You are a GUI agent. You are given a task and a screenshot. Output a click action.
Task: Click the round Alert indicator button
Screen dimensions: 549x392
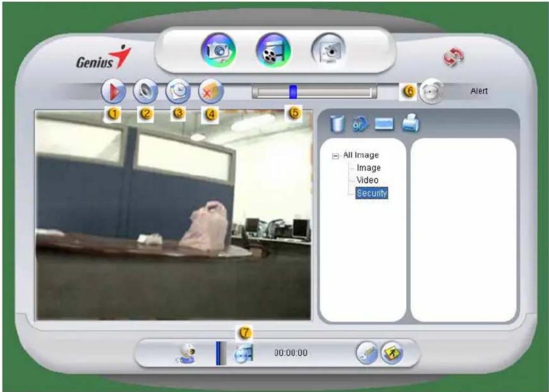pos(431,91)
